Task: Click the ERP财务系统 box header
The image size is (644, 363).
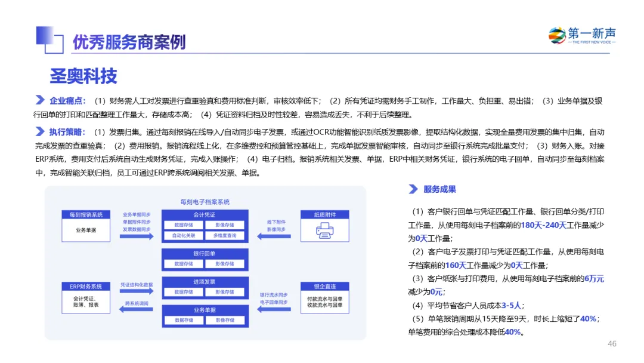Action: click(x=86, y=287)
